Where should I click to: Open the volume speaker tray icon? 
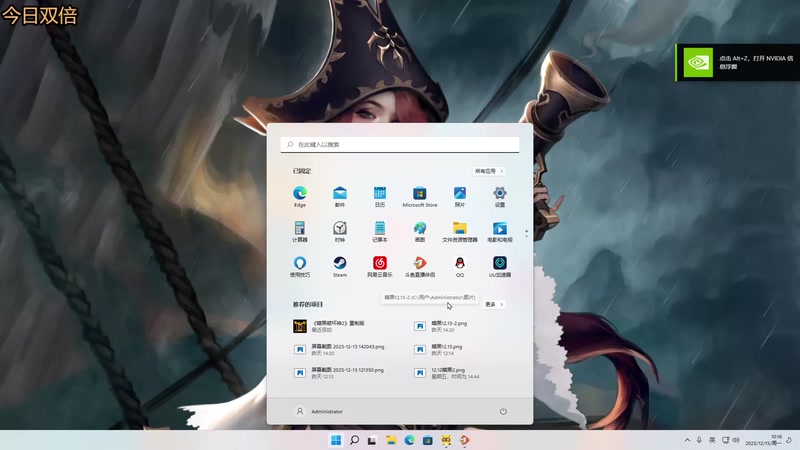(x=736, y=440)
